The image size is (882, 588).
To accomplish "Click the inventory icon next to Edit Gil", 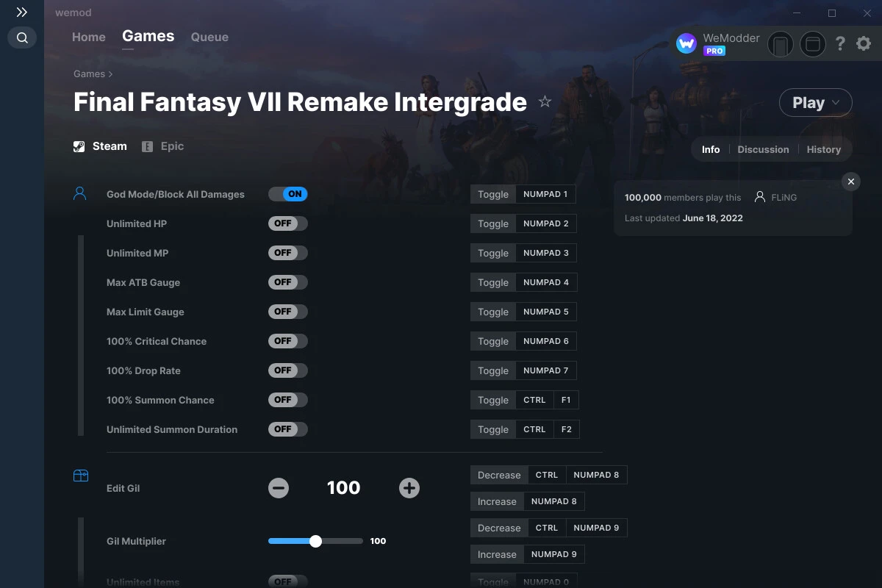I will [x=80, y=476].
